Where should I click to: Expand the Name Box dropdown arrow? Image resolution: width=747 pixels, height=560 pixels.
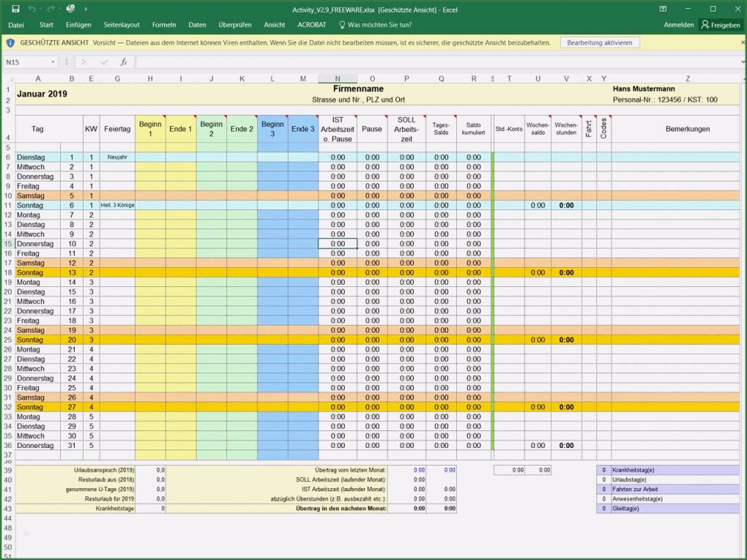point(53,62)
